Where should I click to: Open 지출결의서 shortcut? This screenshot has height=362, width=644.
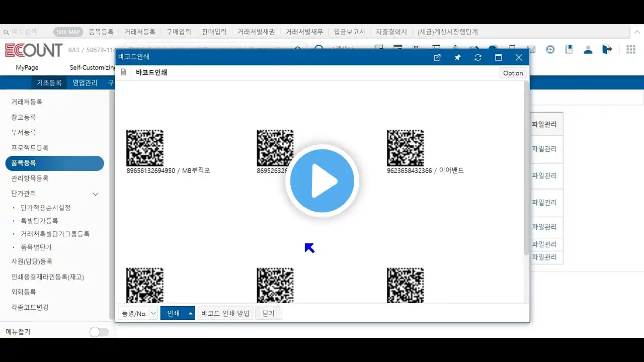tap(391, 32)
